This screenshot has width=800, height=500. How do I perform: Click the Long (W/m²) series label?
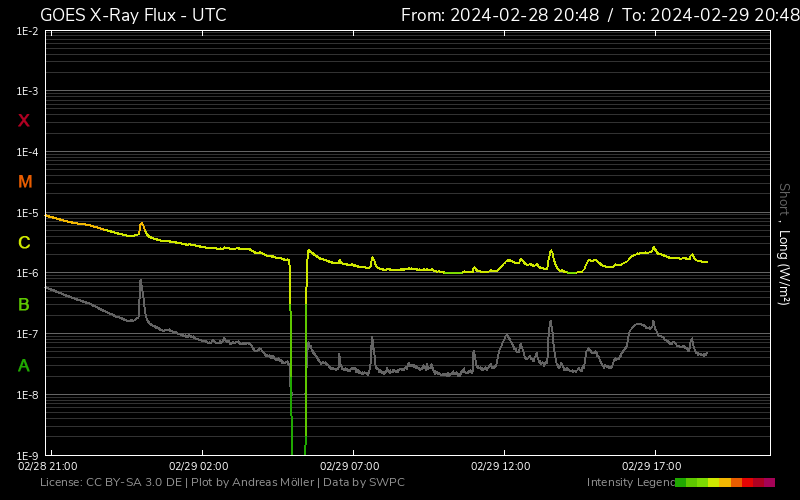point(784,267)
